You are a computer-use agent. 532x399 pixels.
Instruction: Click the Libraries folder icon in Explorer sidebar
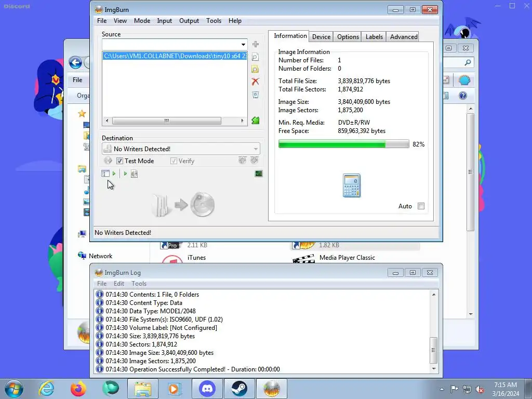(82, 169)
